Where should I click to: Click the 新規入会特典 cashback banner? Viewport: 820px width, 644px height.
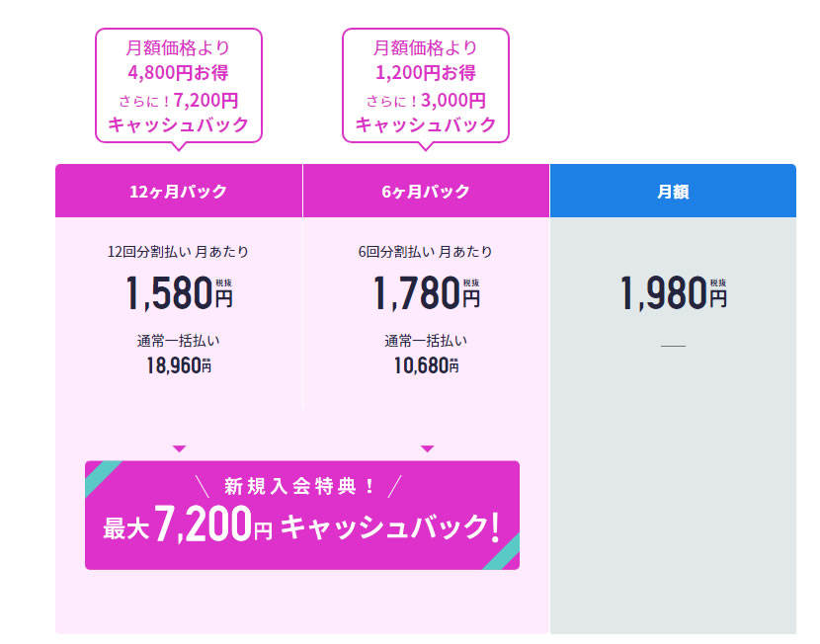tap(302, 515)
